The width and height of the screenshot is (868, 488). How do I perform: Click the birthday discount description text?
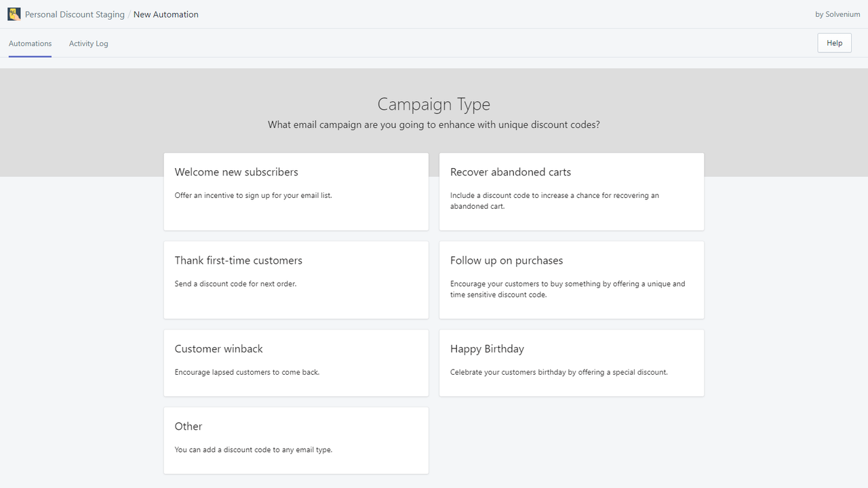point(560,371)
